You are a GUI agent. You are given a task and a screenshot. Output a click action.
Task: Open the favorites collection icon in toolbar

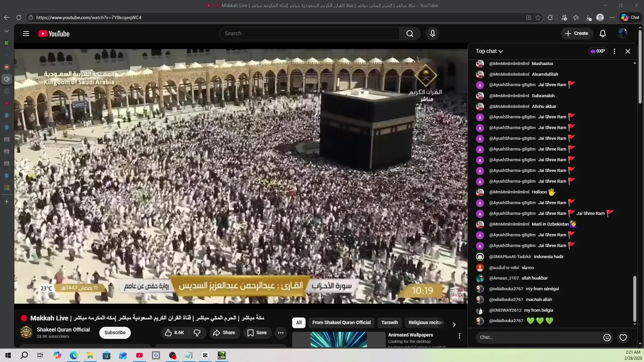(576, 18)
